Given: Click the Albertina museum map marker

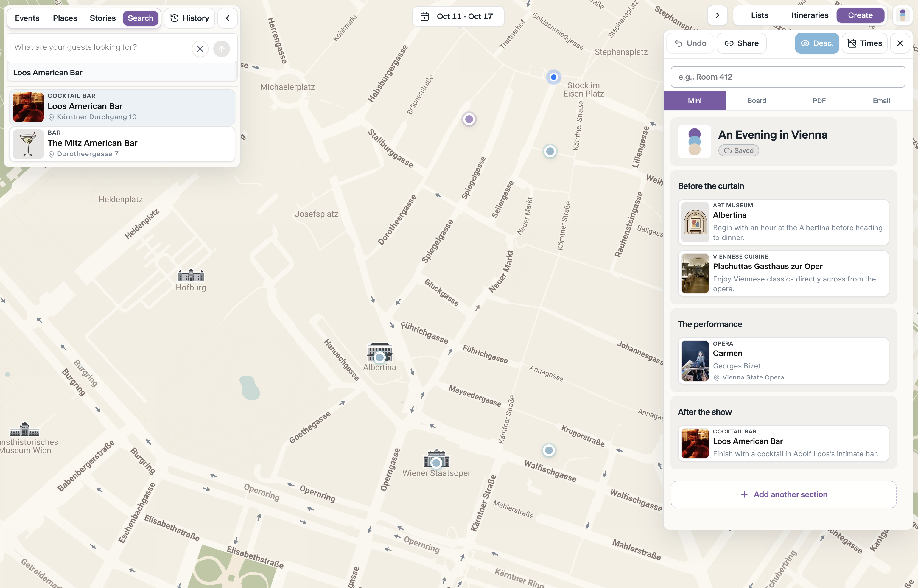Looking at the screenshot, I should click(379, 357).
